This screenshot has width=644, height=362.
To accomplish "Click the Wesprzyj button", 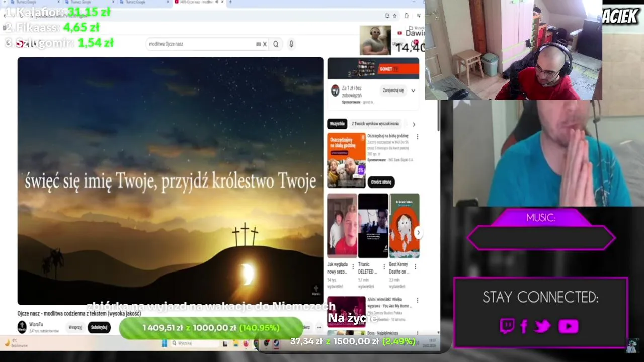I will click(x=75, y=327).
